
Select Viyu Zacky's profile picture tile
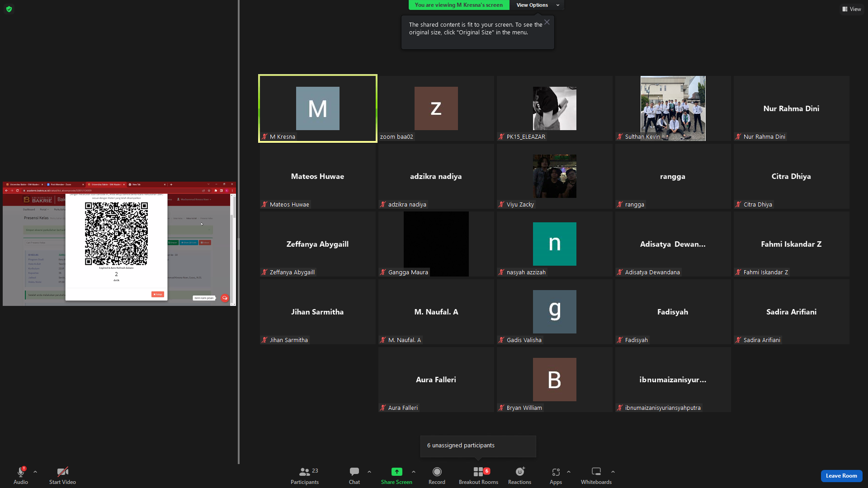[554, 176]
